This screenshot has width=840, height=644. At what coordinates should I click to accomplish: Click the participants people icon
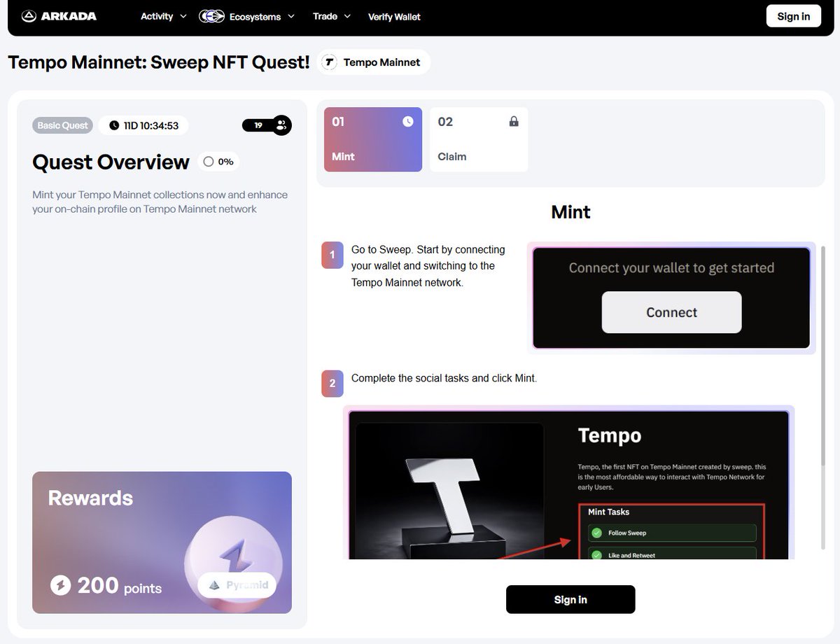(281, 125)
